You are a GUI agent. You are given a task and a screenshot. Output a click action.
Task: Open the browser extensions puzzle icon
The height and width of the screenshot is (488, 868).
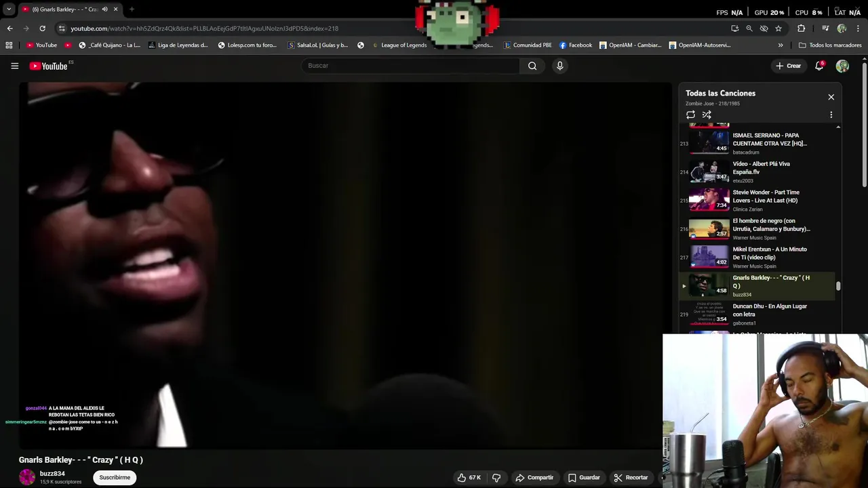[x=802, y=28]
